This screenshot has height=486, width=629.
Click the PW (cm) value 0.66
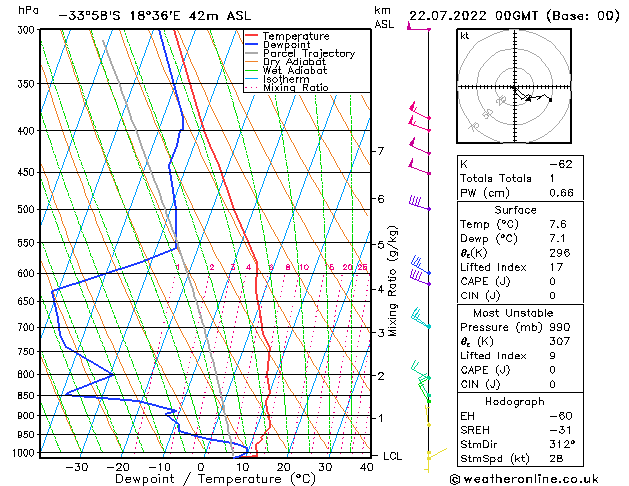561,193
